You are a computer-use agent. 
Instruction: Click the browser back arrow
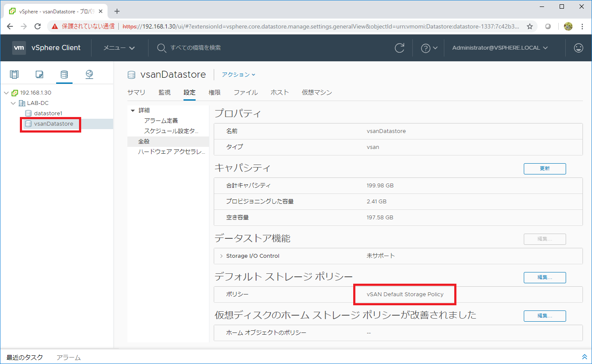(10, 26)
